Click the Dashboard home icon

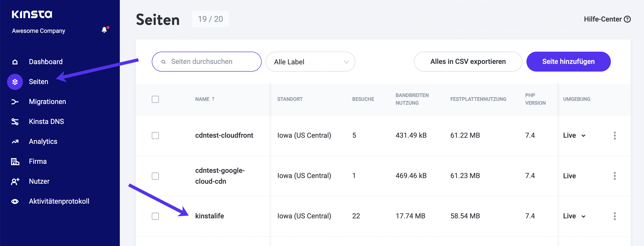pos(15,62)
